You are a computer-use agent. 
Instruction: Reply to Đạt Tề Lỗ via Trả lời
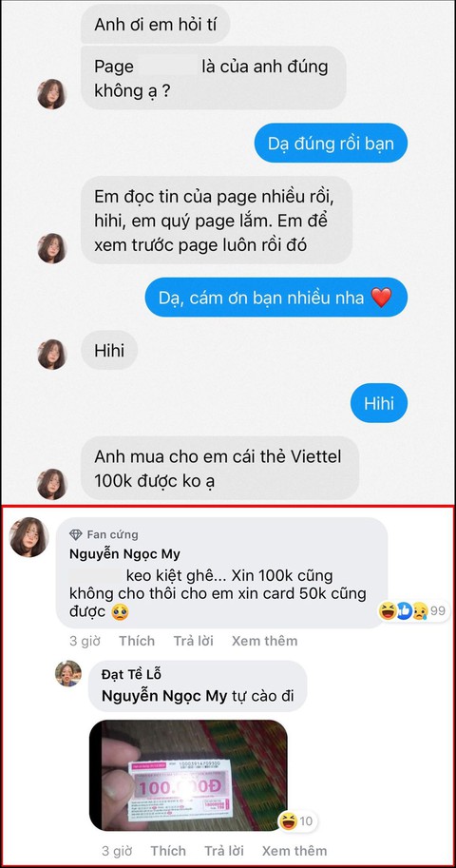click(x=224, y=851)
